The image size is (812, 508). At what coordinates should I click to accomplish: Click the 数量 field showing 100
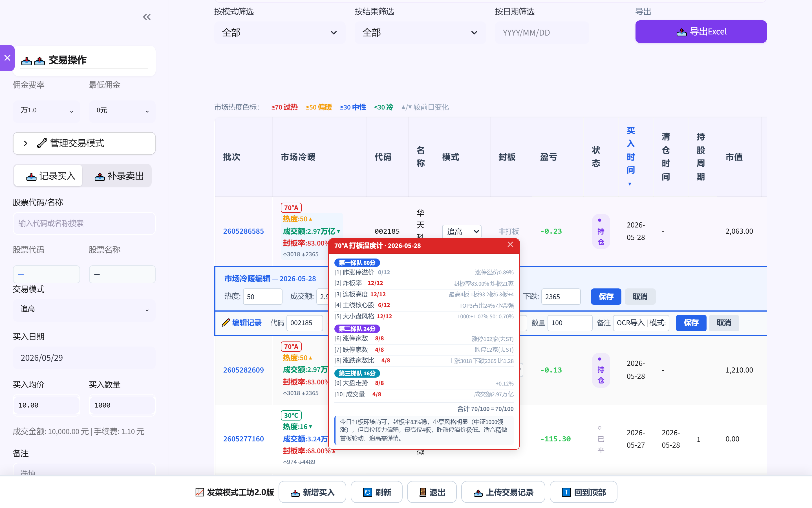pyautogui.click(x=570, y=323)
